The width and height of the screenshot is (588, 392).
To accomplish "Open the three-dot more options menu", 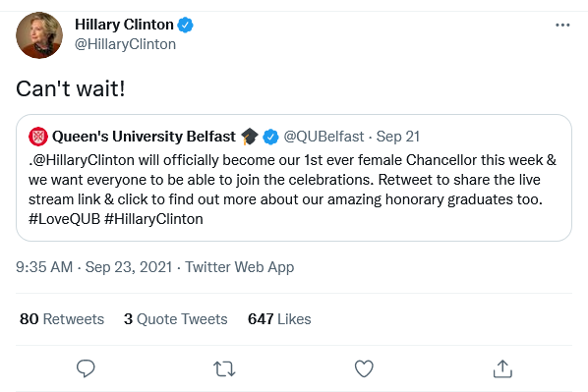I will [x=562, y=26].
